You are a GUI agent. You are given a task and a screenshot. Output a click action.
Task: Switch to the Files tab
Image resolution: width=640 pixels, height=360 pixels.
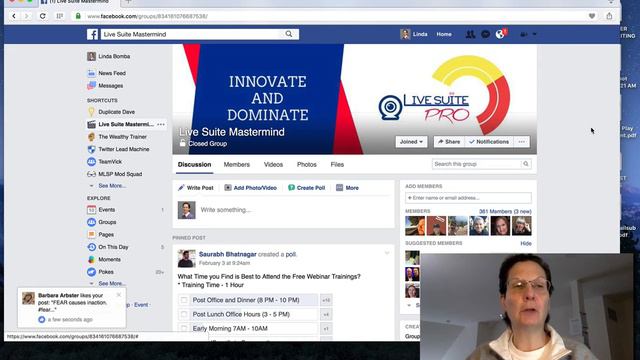click(337, 164)
